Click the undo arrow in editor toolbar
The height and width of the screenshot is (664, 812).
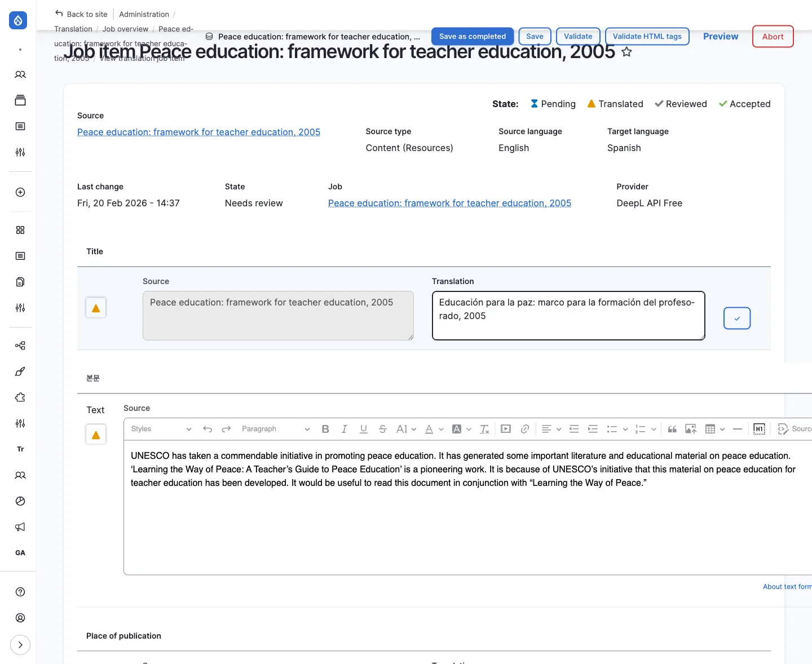coord(208,429)
